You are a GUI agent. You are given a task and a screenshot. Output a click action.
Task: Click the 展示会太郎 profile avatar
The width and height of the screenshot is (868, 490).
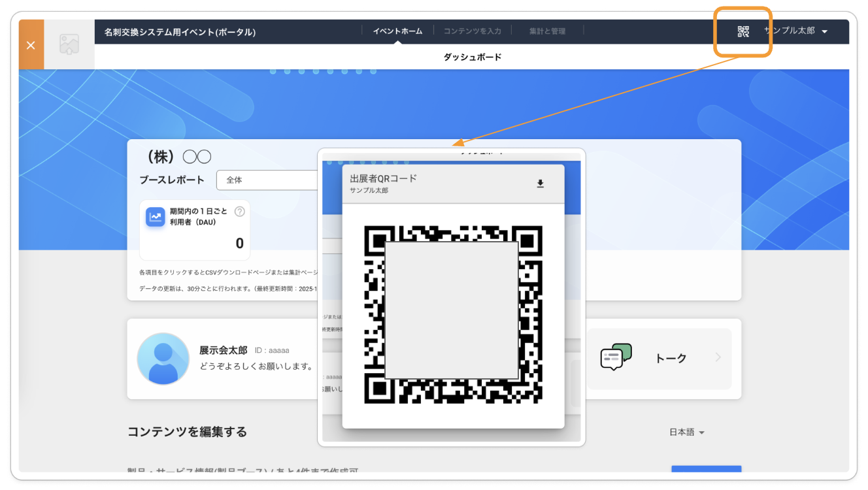(x=163, y=359)
